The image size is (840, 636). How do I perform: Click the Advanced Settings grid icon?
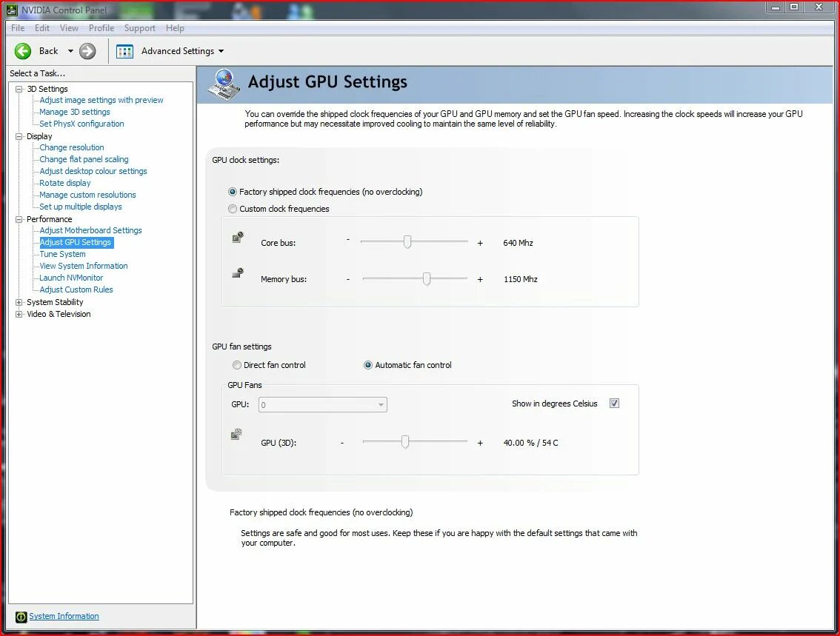[124, 51]
